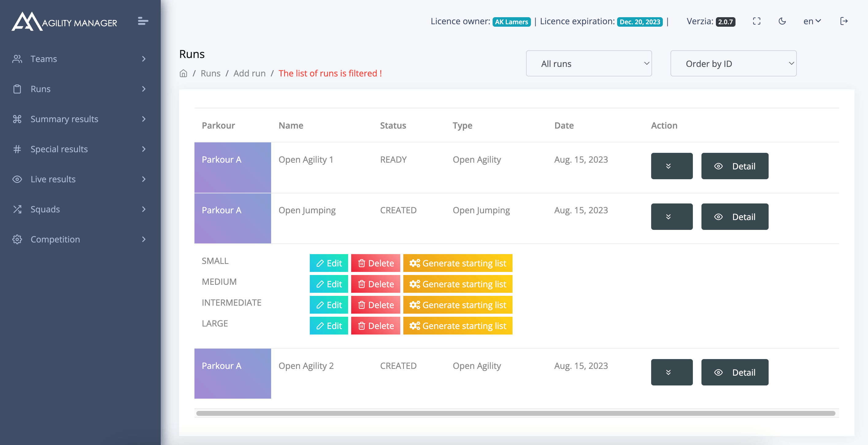
Task: Click the Add run breadcrumb link
Action: 249,73
